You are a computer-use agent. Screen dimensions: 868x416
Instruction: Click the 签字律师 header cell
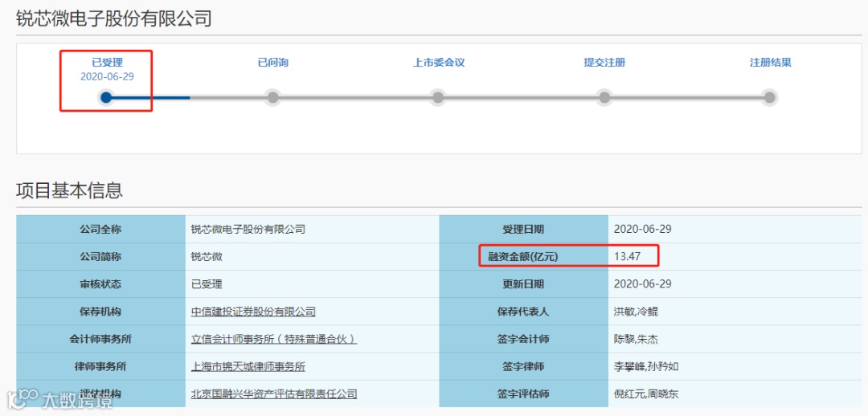click(523, 367)
